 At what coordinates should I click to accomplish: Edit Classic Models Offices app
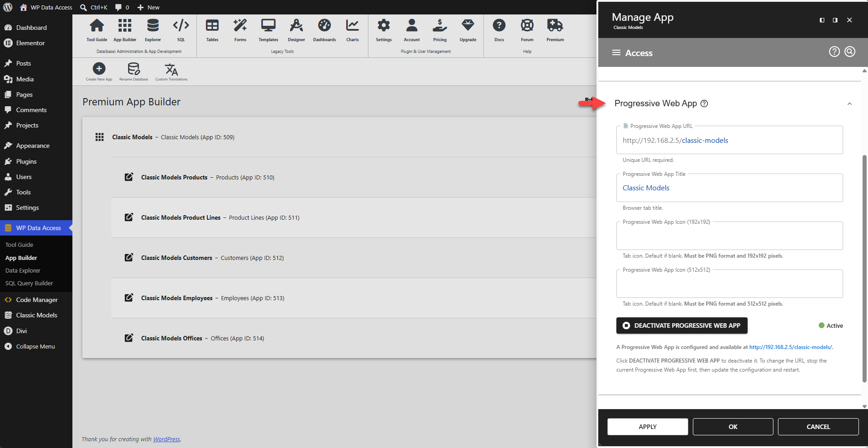click(x=129, y=338)
